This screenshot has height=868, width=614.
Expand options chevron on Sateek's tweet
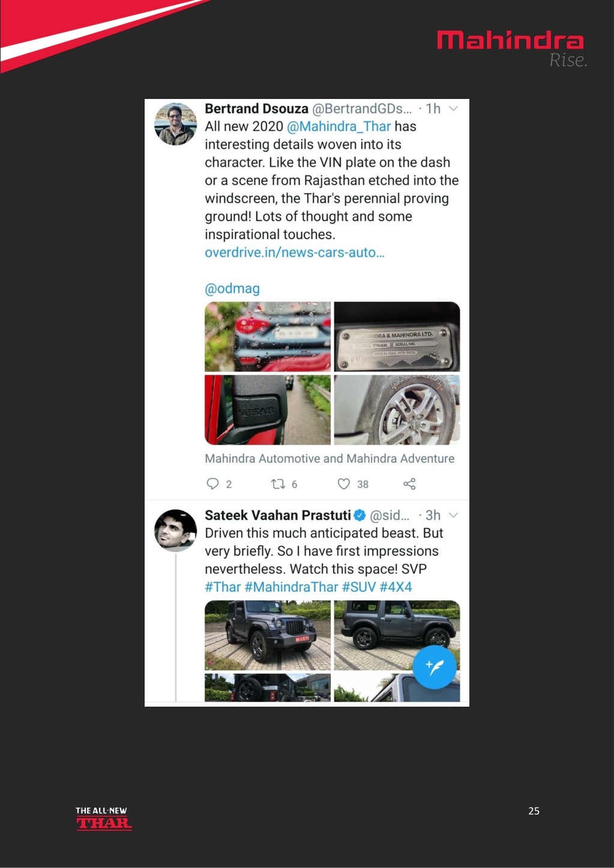[x=454, y=515]
